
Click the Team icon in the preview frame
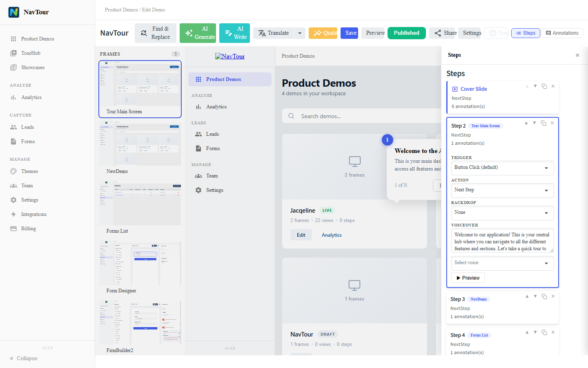(x=198, y=176)
